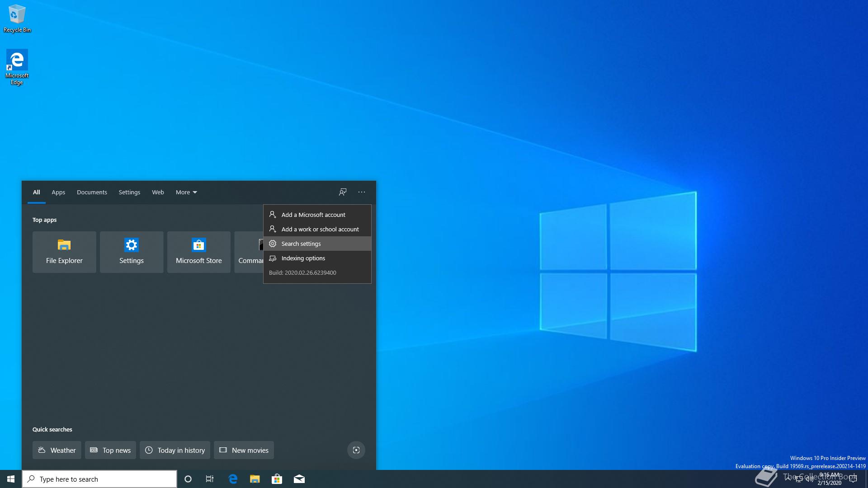Switch to the Apps search tab

pos(58,192)
